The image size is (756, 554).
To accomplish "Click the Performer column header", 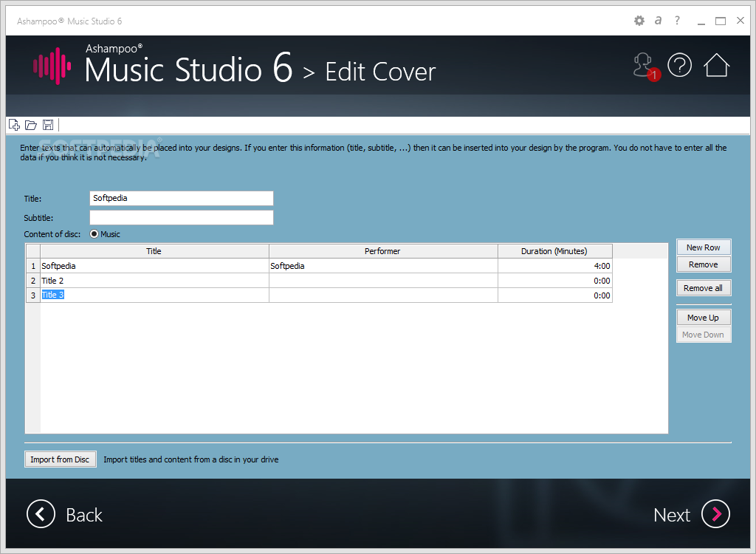I will click(x=383, y=251).
